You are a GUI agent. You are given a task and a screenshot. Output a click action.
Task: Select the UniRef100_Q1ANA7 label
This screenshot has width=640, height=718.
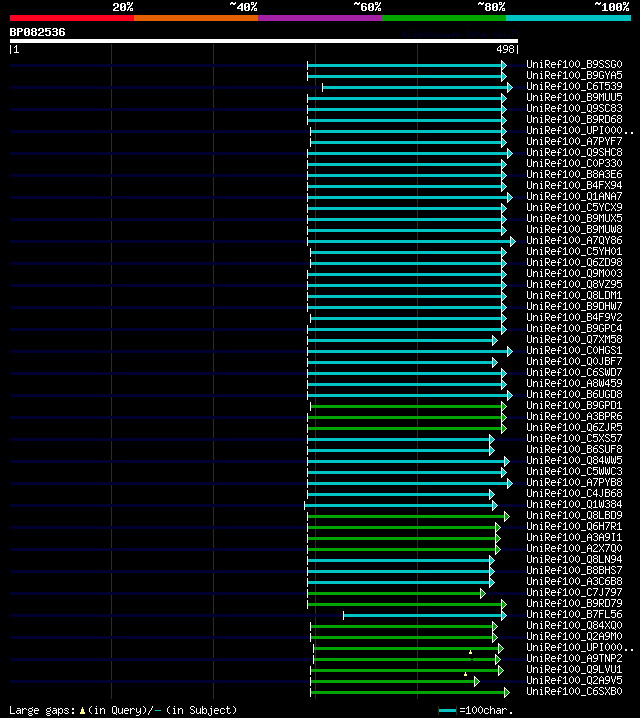(x=574, y=196)
